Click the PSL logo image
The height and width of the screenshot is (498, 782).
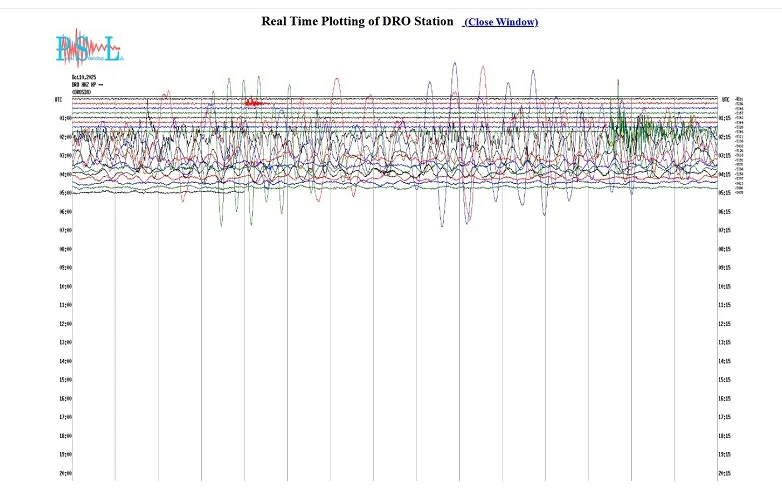click(88, 46)
